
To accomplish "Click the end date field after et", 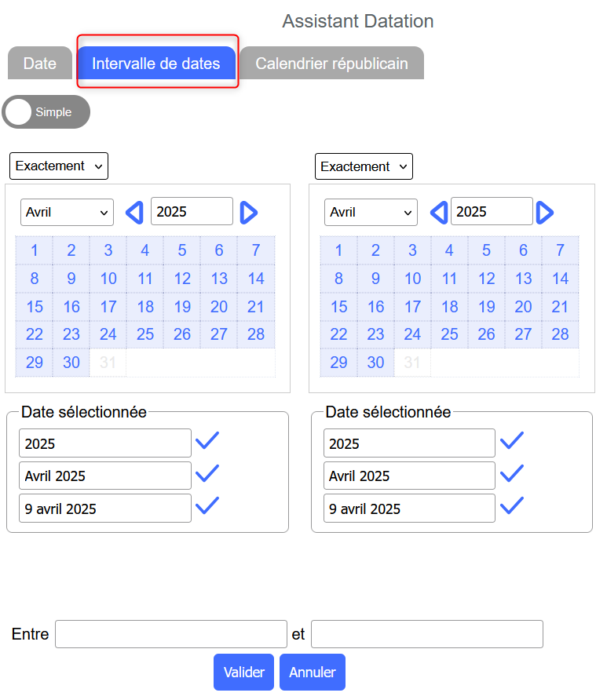I will 427,634.
